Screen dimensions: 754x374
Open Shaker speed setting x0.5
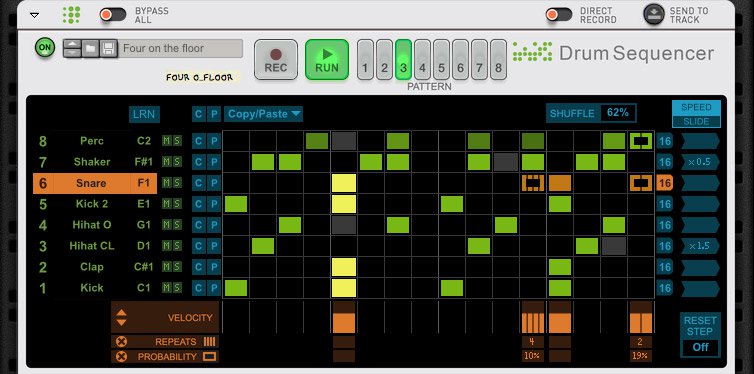click(x=700, y=162)
